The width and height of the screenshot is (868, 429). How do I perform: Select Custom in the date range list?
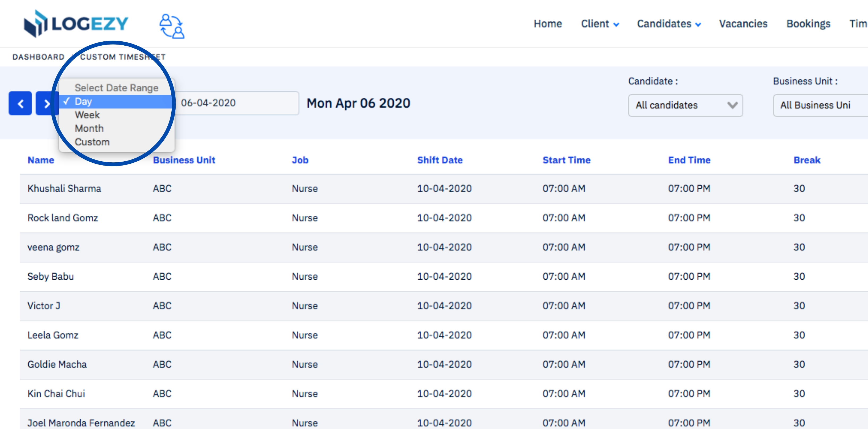point(116,142)
